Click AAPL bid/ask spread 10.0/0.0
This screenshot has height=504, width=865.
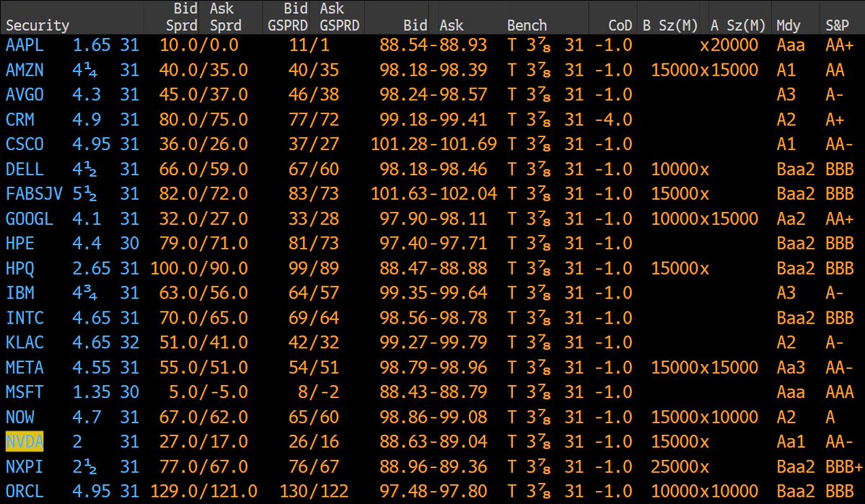(199, 45)
